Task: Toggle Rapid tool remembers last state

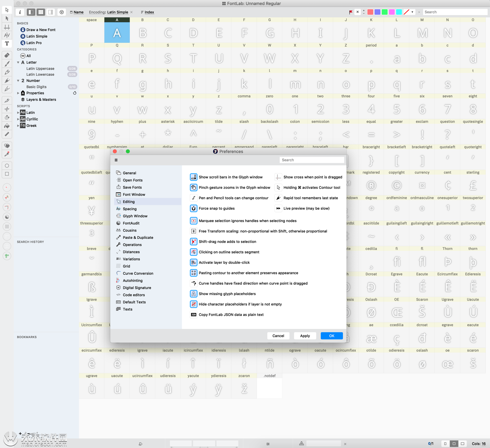Action: (x=278, y=198)
